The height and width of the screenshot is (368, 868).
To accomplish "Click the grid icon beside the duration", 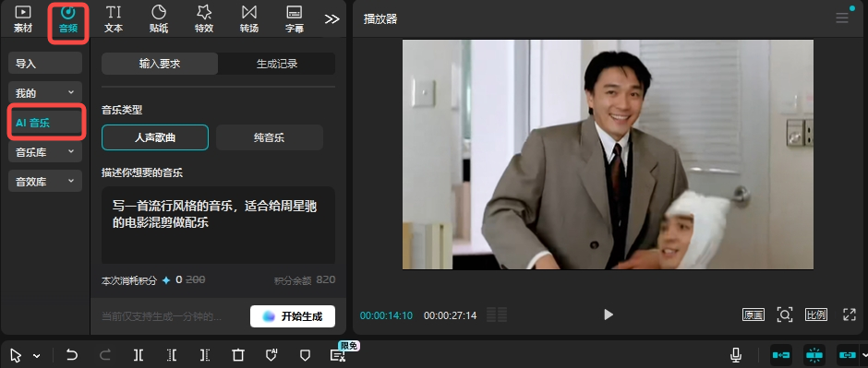I will click(x=497, y=315).
